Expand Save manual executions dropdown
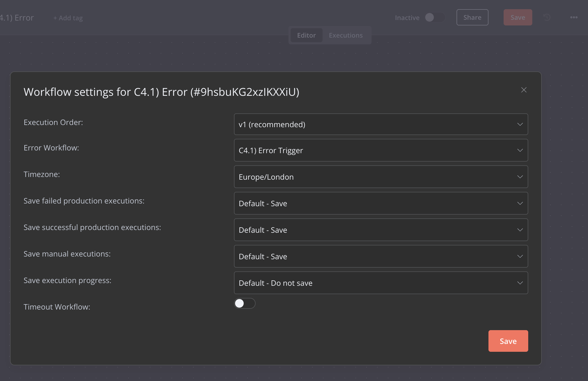Image resolution: width=588 pixels, height=381 pixels. coord(381,256)
